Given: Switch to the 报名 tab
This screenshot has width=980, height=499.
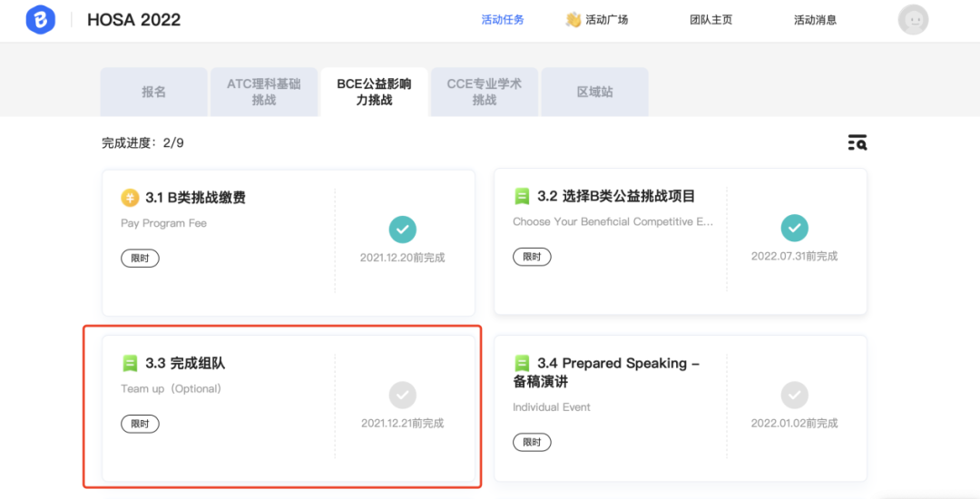Looking at the screenshot, I should 153,92.
